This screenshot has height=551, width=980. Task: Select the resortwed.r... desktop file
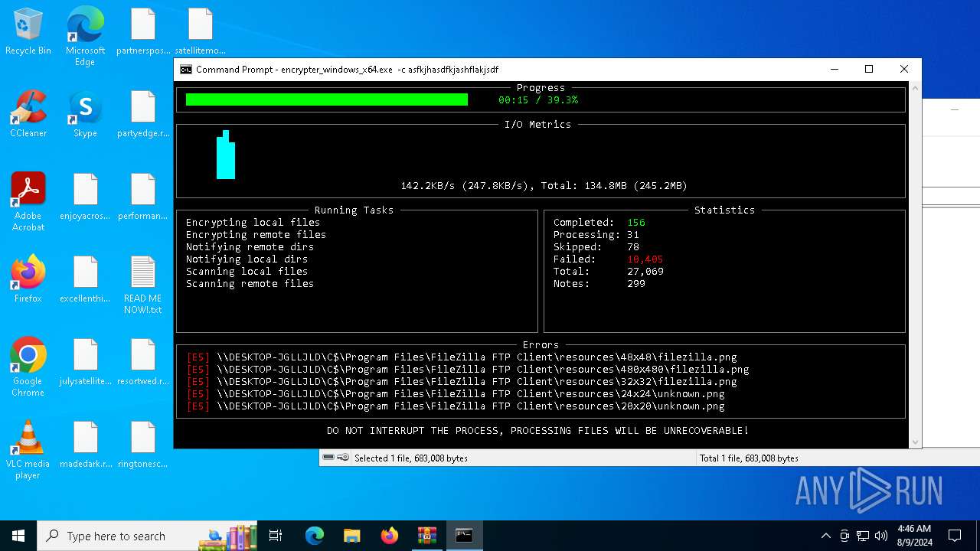[143, 363]
